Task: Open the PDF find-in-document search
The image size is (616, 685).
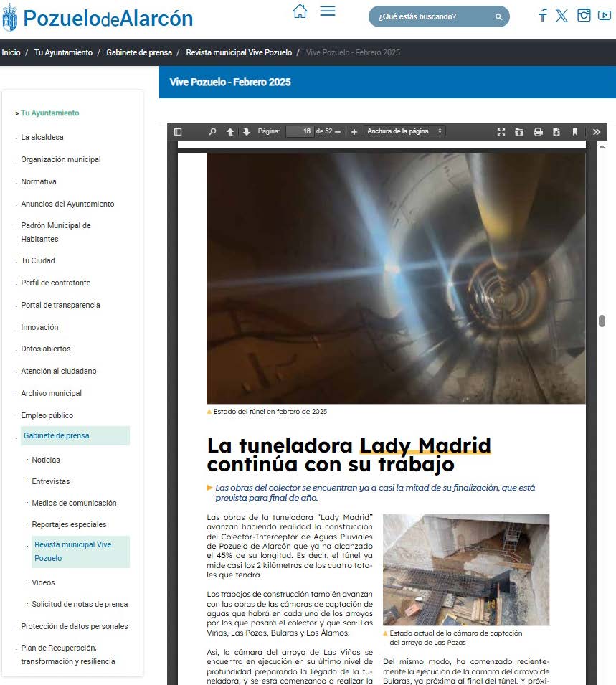Action: pyautogui.click(x=212, y=132)
